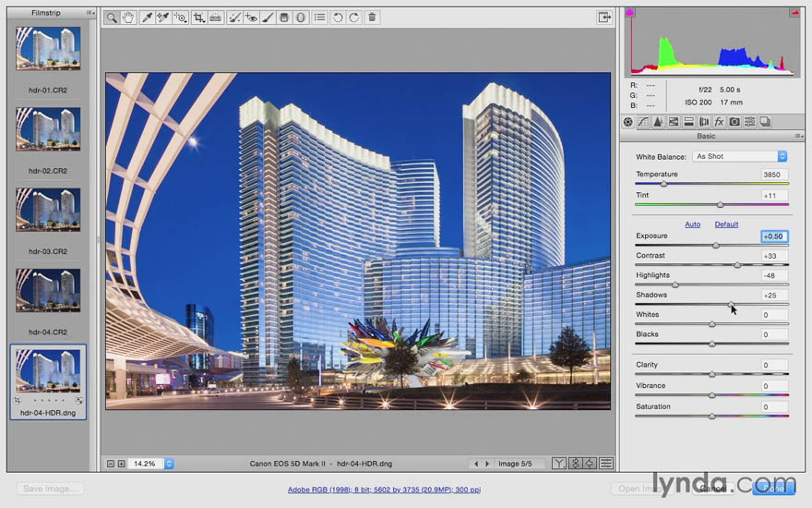The image size is (812, 508).
Task: Toggle full screen mode icon
Action: pos(604,18)
